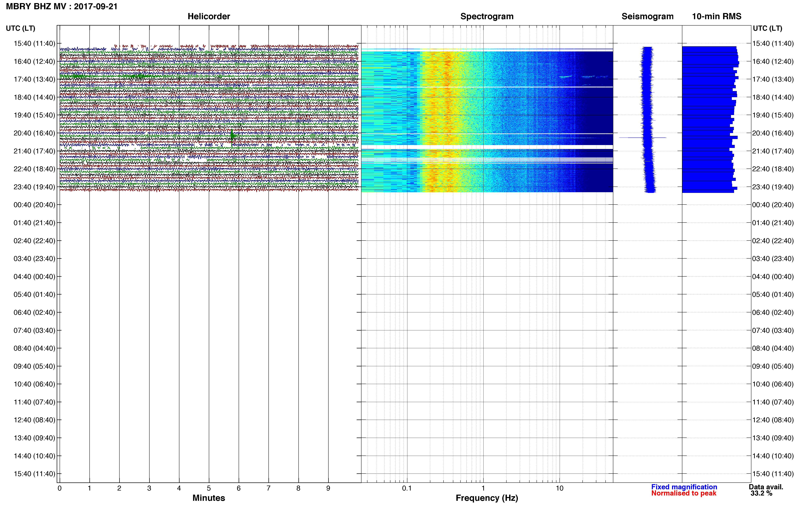Click left time label '16:40 (12:40)'
This screenshot has width=812, height=508.
34,62
